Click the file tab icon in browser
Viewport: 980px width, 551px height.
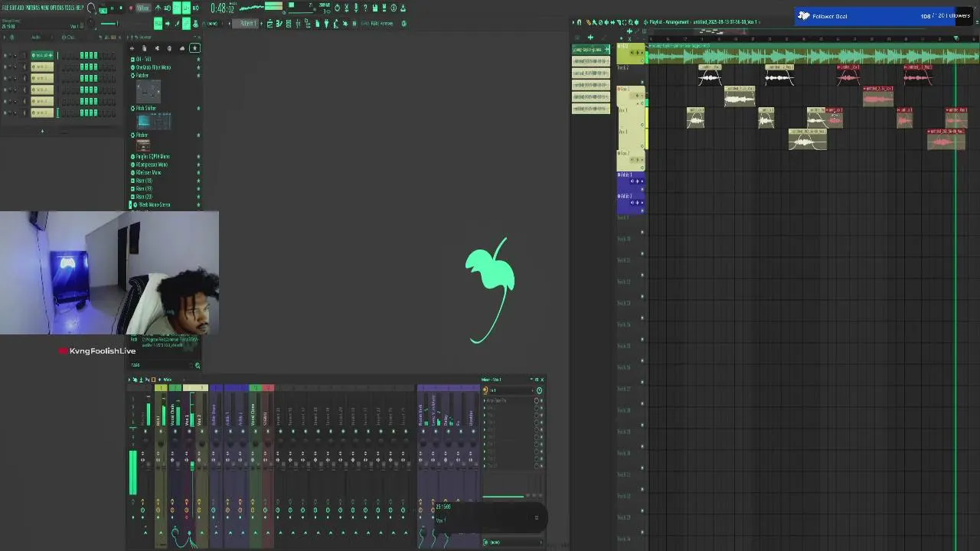point(144,48)
